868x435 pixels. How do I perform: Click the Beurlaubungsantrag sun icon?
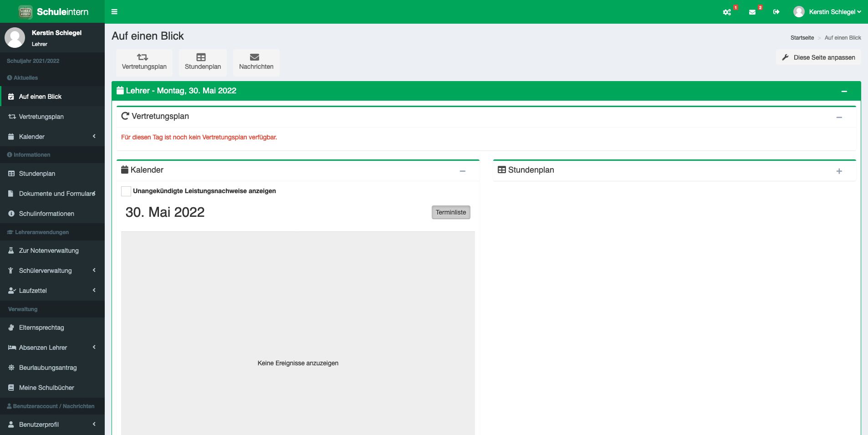click(x=11, y=368)
